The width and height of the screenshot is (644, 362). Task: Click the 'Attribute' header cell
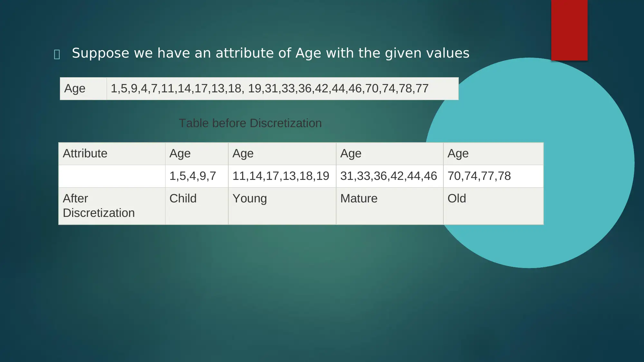click(x=112, y=154)
